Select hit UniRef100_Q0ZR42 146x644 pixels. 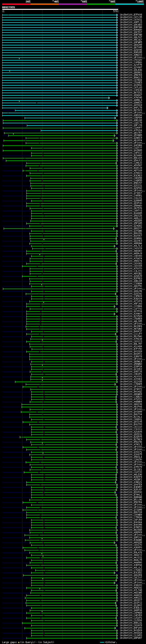[x=131, y=85]
